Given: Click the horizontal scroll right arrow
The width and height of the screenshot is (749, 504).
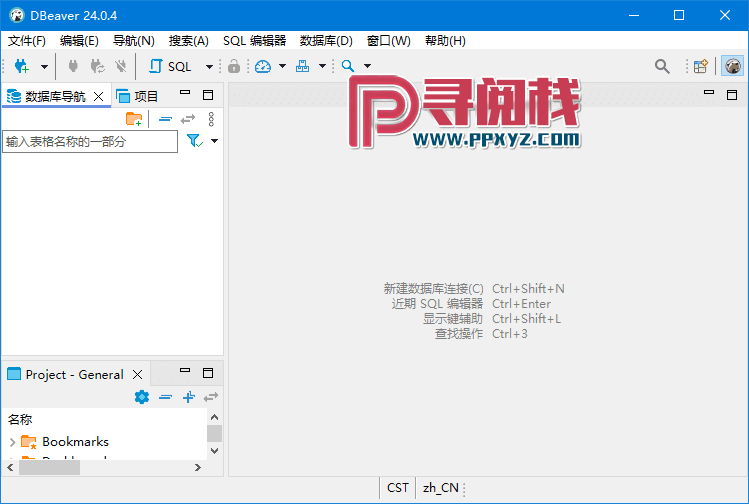Looking at the screenshot, I should pos(198,468).
